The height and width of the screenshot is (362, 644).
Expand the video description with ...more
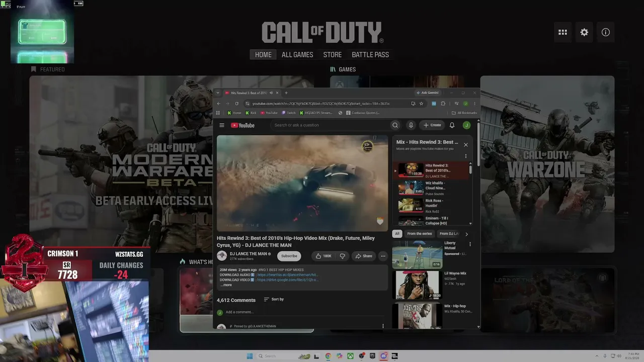[226, 285]
